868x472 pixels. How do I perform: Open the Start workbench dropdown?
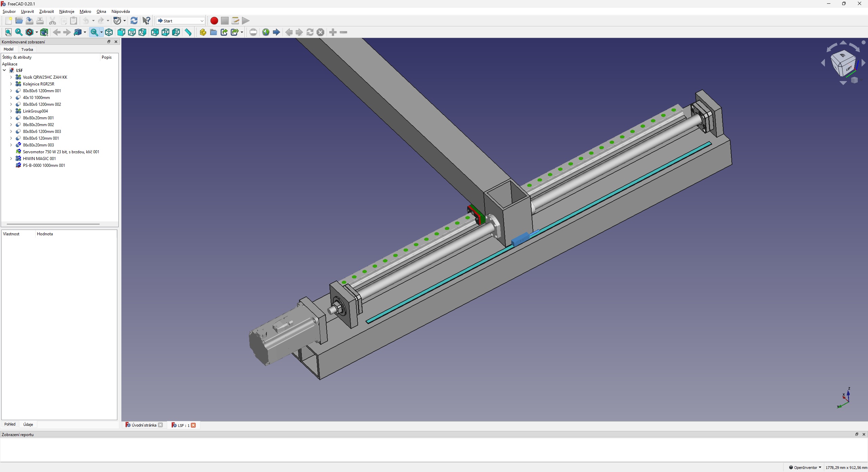point(180,21)
